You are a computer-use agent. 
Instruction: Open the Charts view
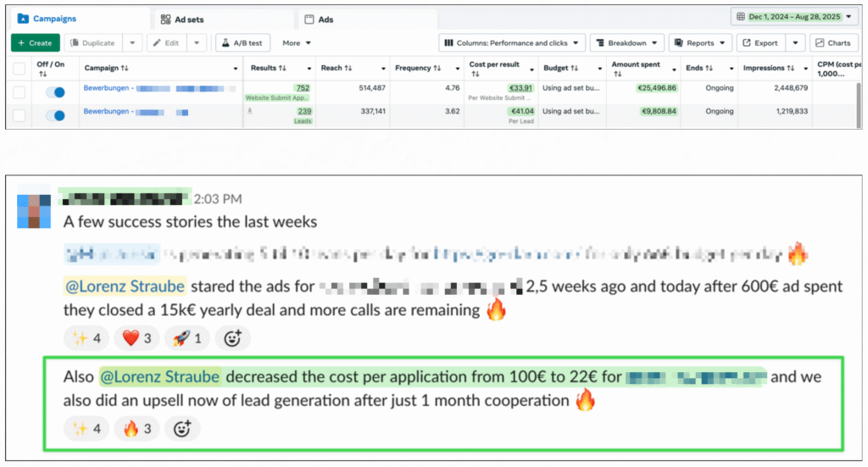[834, 42]
